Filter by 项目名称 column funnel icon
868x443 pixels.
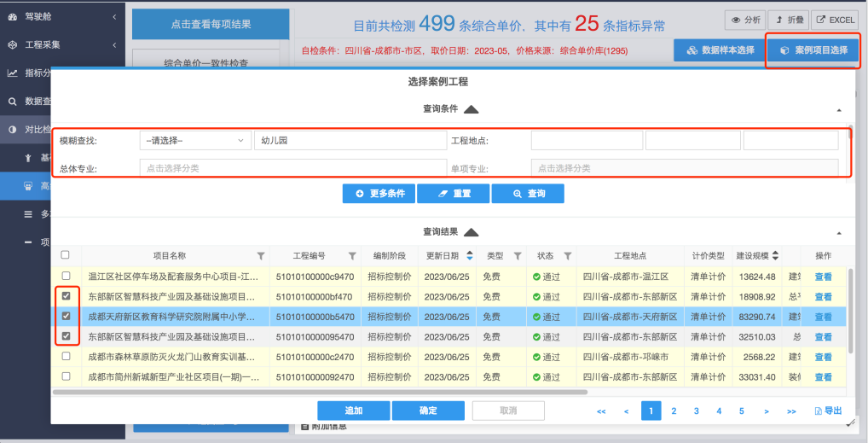point(261,255)
